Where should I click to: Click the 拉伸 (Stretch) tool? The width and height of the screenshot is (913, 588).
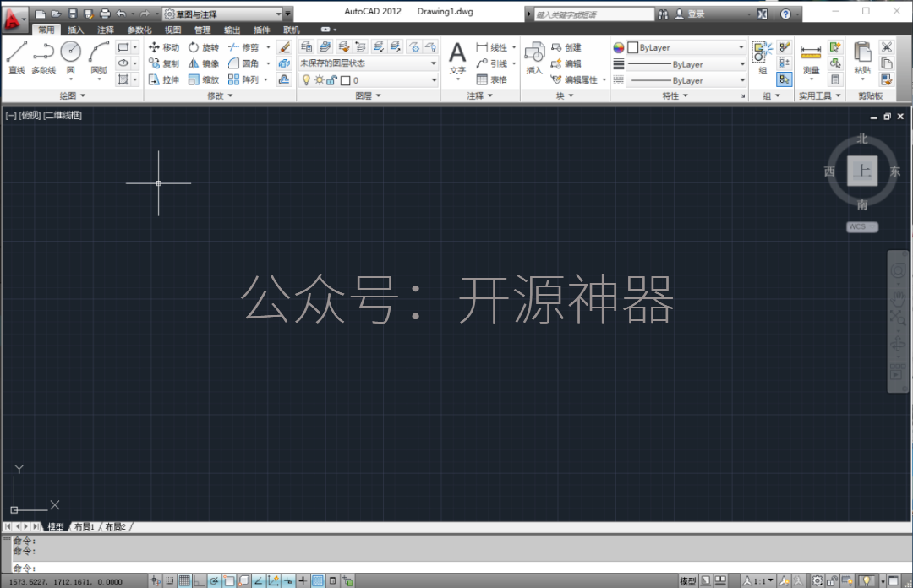tap(164, 79)
